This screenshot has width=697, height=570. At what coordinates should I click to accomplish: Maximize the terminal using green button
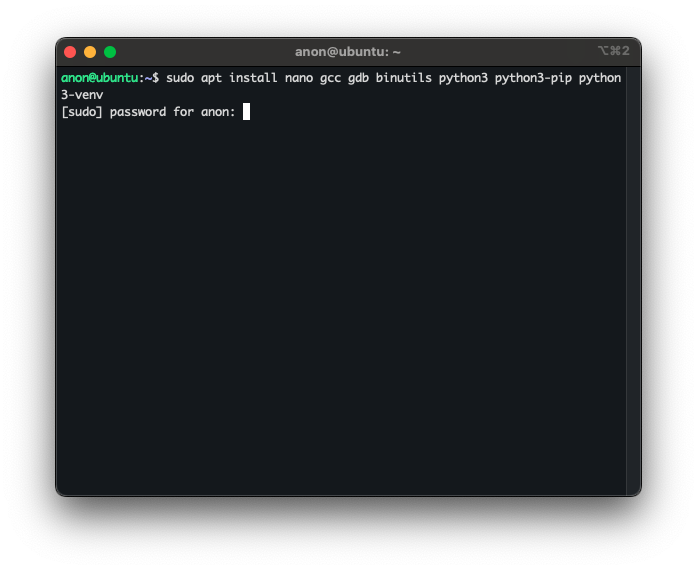[110, 52]
